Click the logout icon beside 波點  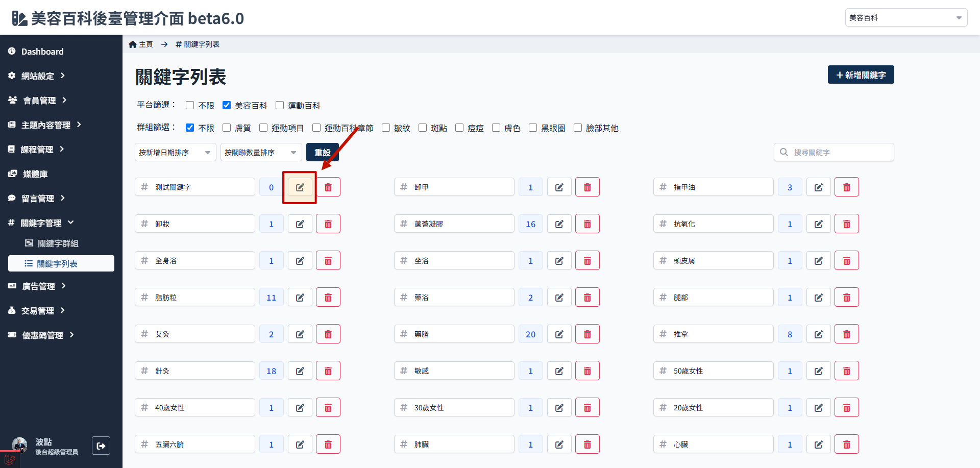pos(101,446)
